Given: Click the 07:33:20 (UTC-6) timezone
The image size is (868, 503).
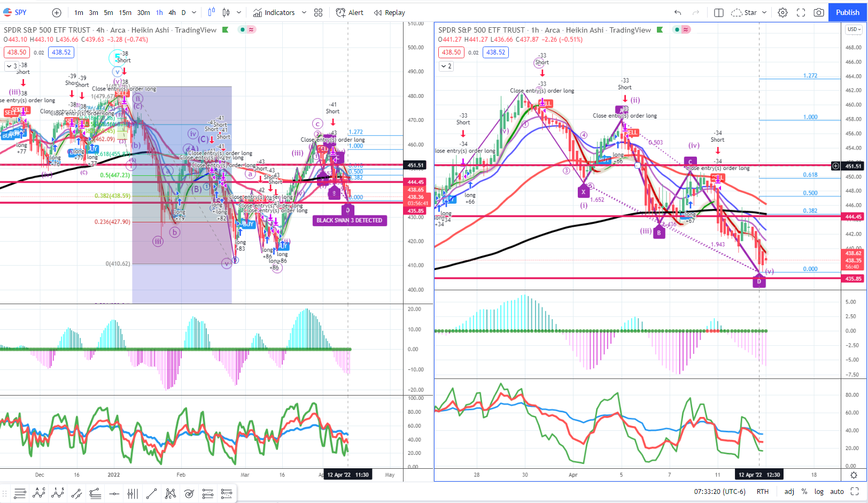Looking at the screenshot, I should coord(719,491).
